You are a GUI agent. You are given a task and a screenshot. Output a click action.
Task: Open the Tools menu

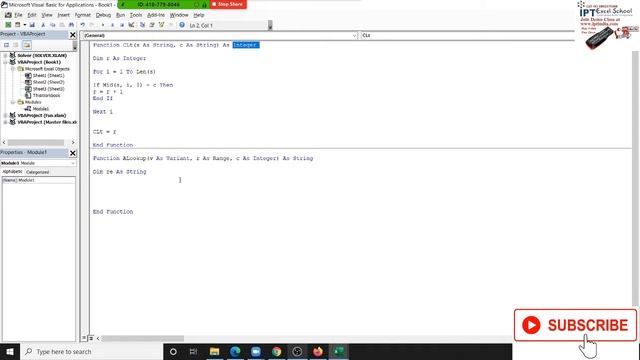[x=136, y=15]
